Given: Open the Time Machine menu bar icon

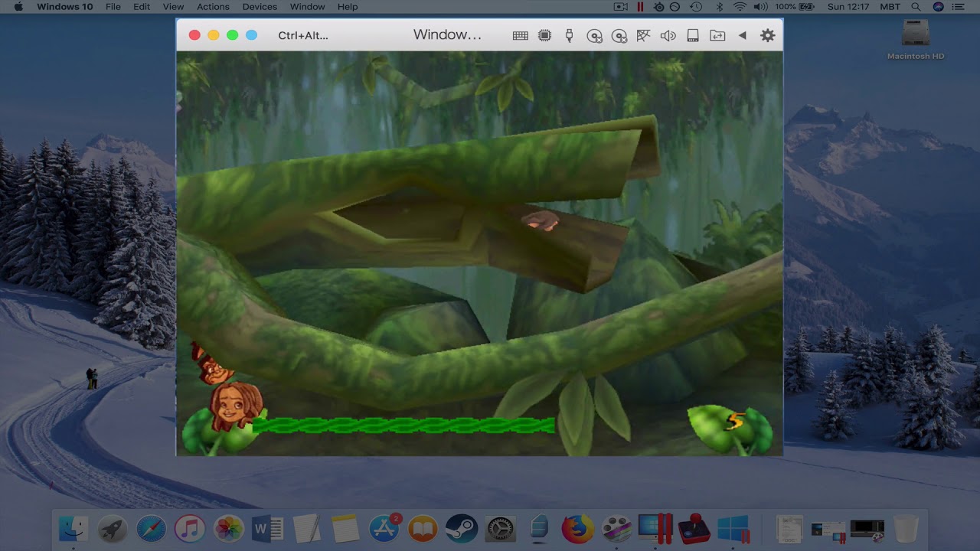Looking at the screenshot, I should pyautogui.click(x=696, y=7).
